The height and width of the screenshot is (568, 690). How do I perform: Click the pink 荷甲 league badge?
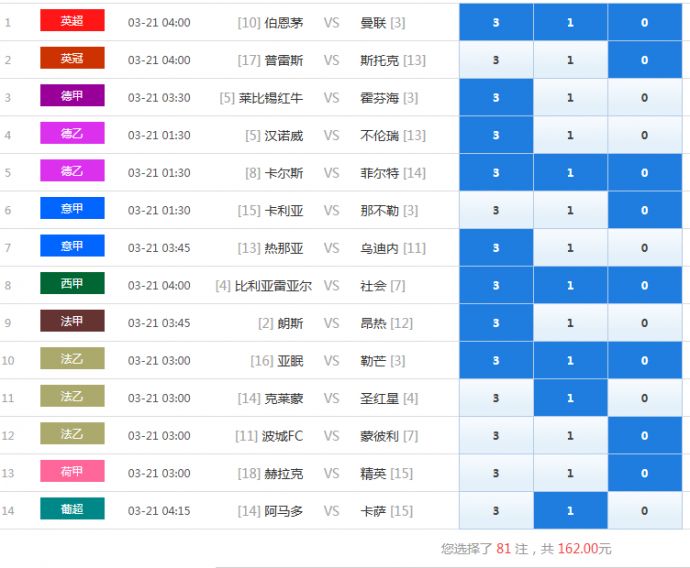(x=72, y=472)
